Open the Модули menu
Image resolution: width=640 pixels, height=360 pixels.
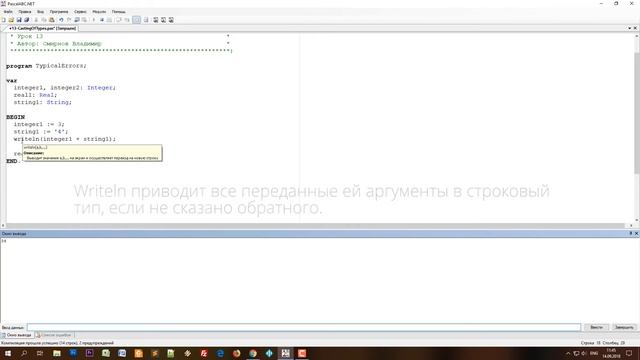click(99, 12)
